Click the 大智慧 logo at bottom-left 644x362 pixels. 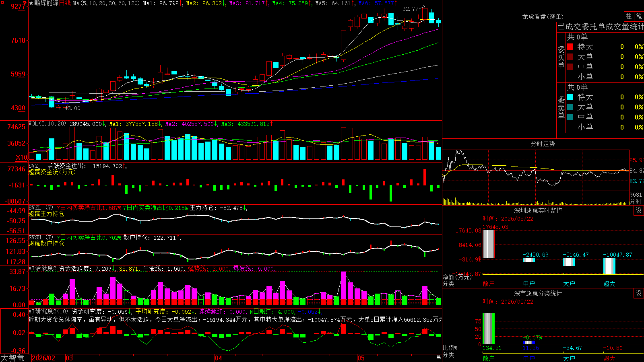(x=12, y=358)
